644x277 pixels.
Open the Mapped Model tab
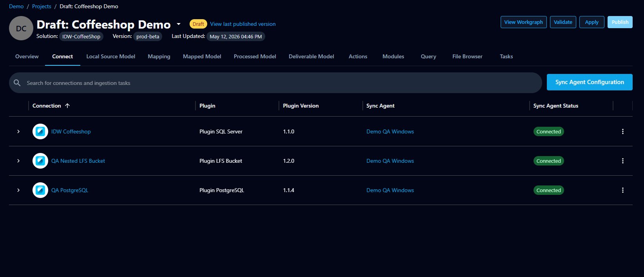202,56
